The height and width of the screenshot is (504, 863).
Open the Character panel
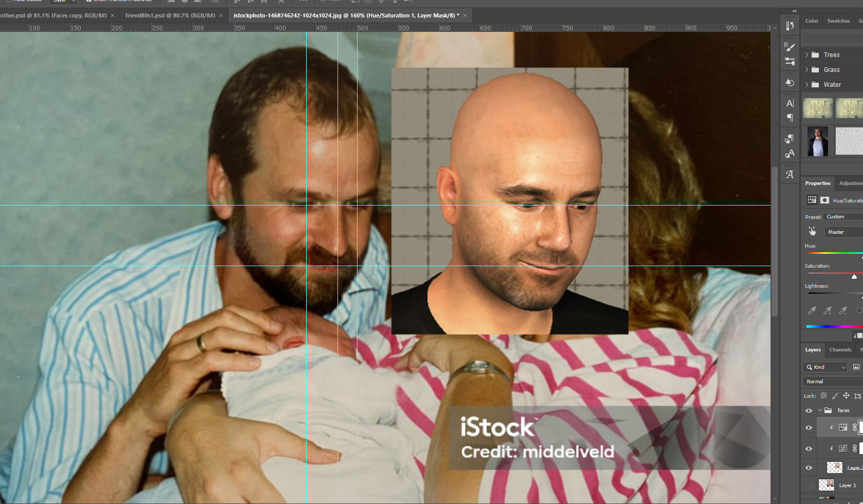790,104
